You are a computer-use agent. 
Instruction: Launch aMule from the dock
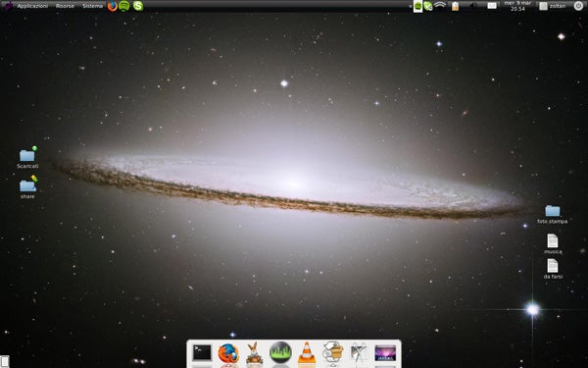(254, 353)
